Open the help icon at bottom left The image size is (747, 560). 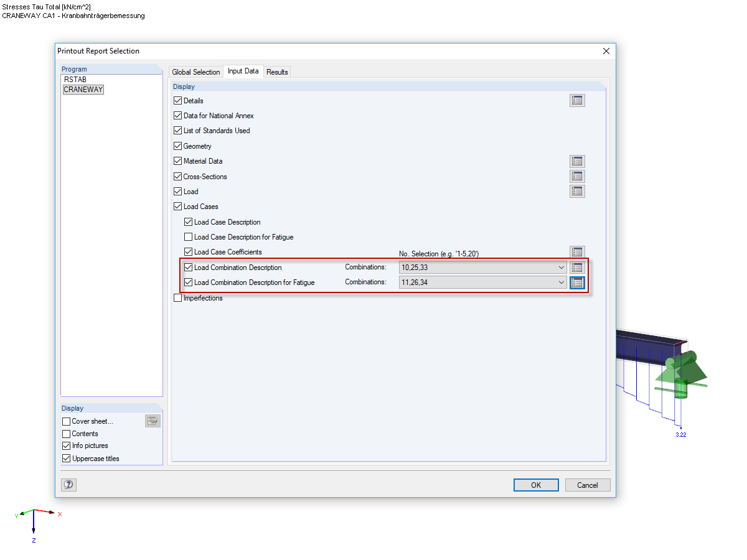(x=68, y=484)
